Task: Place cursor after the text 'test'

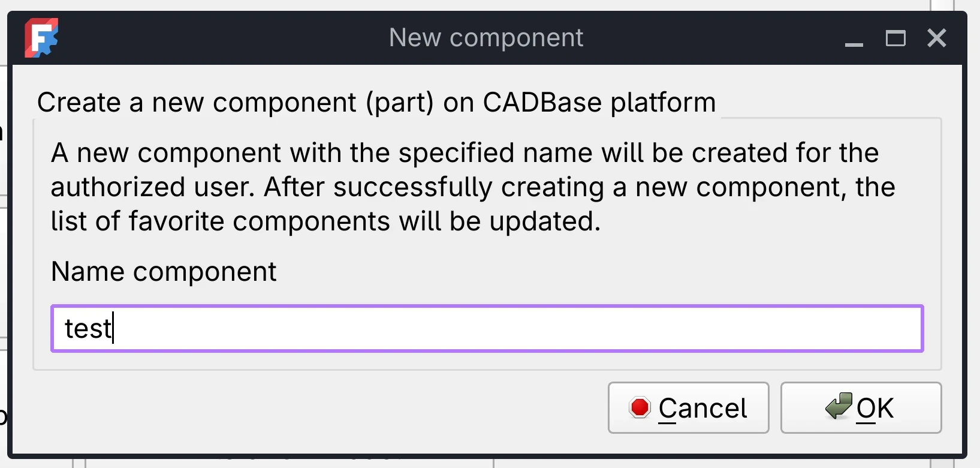Action: (115, 328)
